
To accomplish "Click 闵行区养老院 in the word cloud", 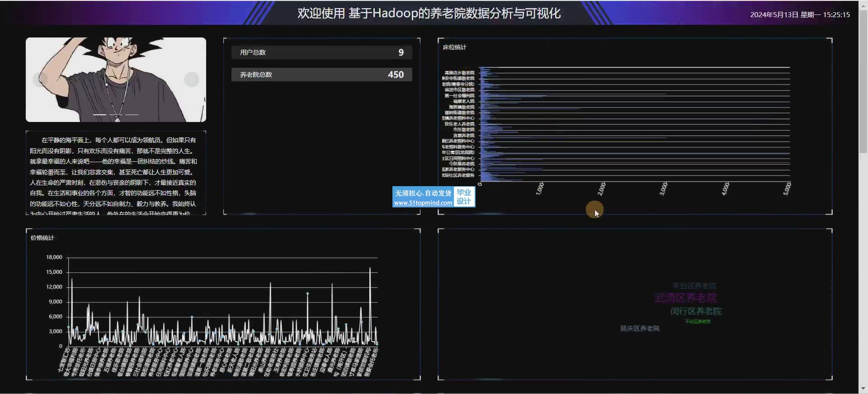I will click(696, 311).
